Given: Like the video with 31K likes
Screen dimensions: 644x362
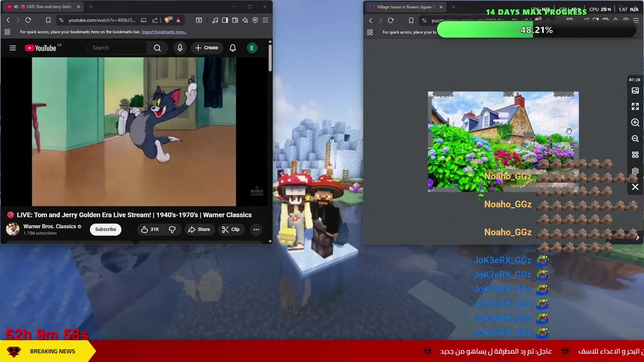Looking at the screenshot, I should 150,229.
